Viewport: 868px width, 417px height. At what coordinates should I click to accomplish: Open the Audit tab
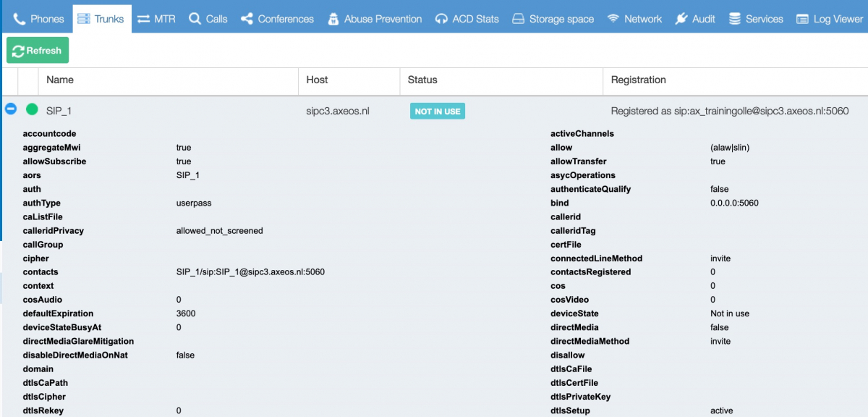(695, 19)
